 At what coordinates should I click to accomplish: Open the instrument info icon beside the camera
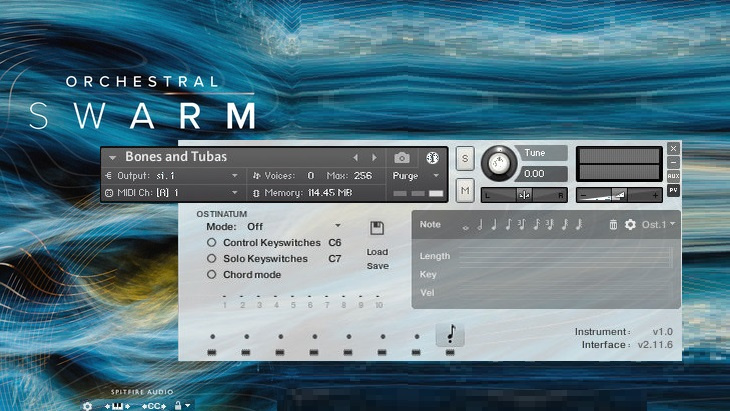click(432, 158)
